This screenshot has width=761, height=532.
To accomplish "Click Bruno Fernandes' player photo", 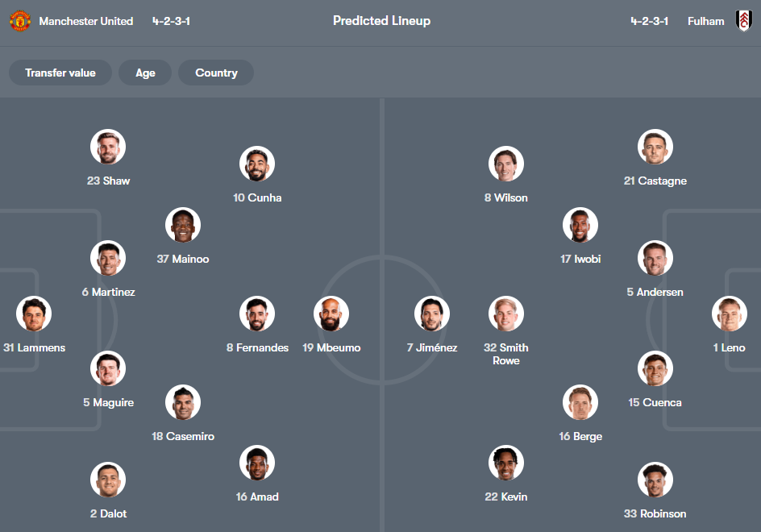I will 257,314.
